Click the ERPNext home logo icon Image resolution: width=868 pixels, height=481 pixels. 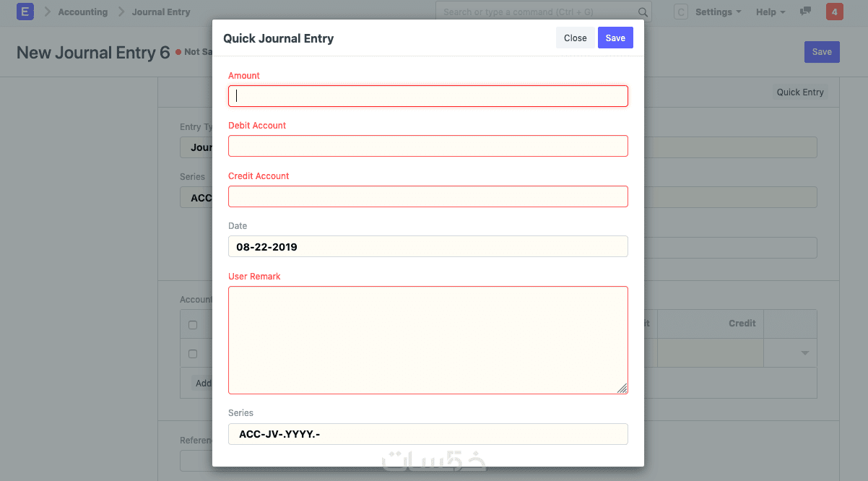(25, 12)
